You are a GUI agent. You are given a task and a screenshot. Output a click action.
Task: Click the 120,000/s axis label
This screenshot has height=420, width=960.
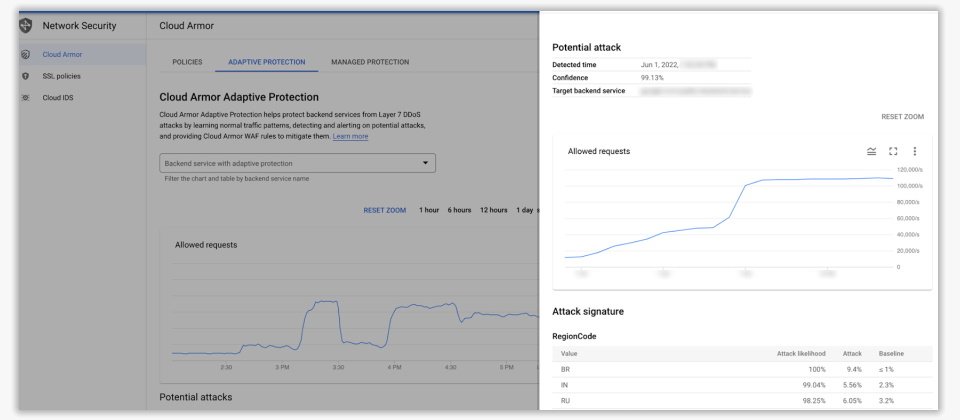[x=908, y=170]
